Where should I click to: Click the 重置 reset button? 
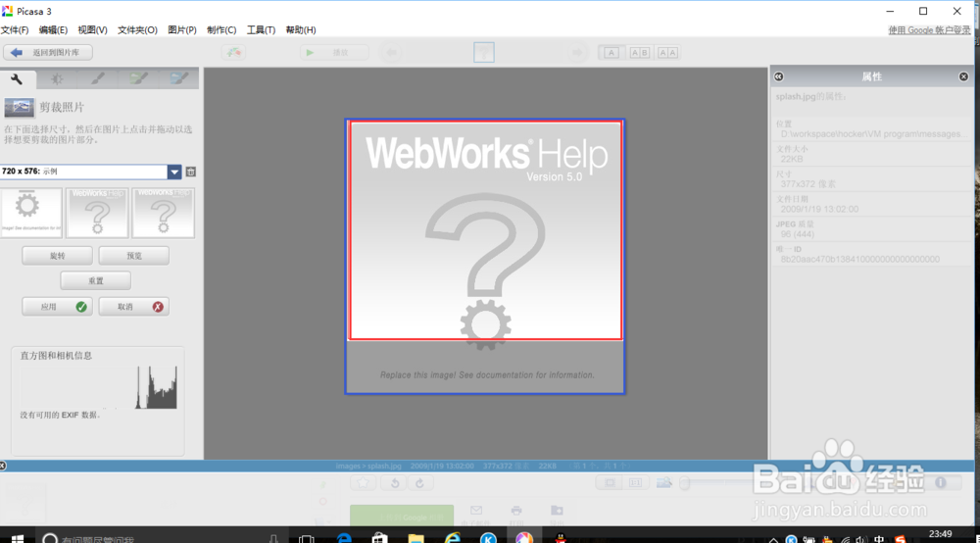[96, 280]
